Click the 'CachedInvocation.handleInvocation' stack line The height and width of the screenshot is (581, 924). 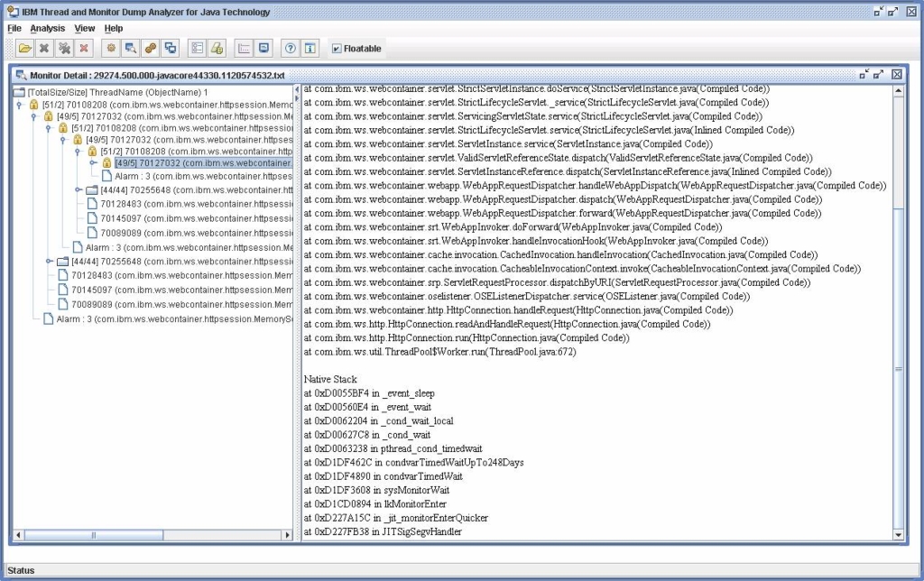560,254
